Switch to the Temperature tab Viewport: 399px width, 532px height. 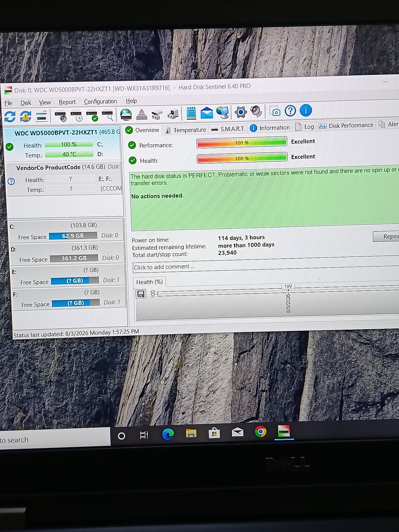pyautogui.click(x=186, y=130)
